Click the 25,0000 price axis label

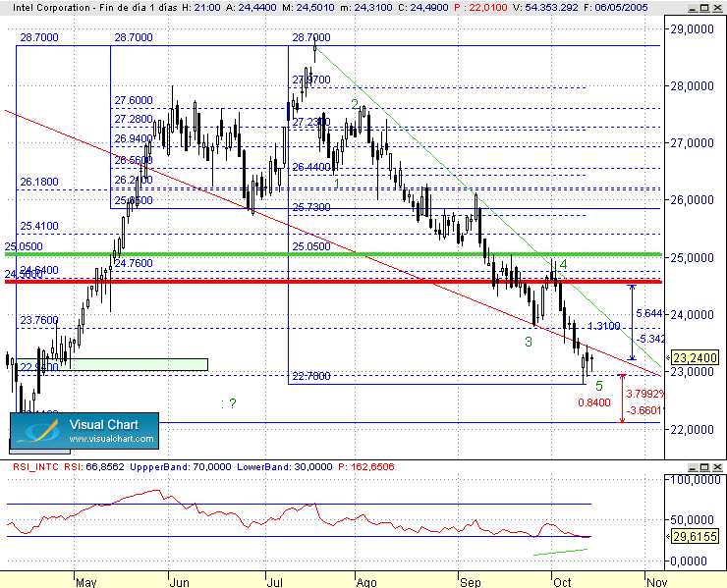coord(693,257)
